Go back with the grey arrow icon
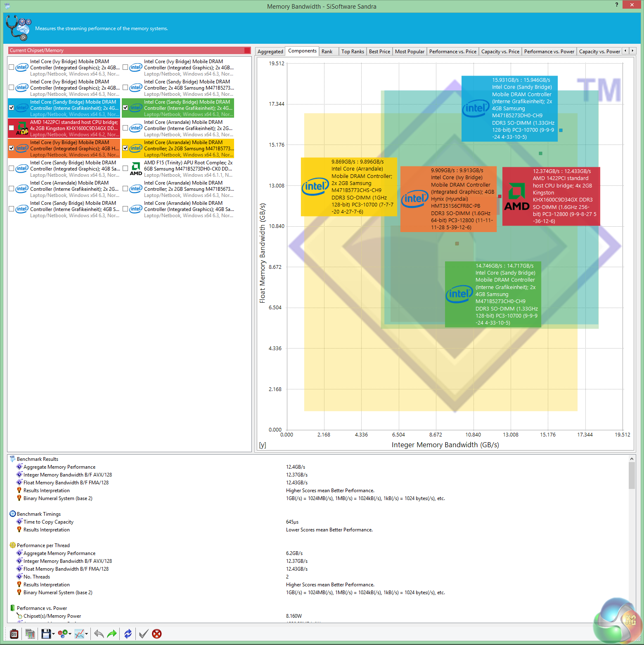Image resolution: width=644 pixels, height=645 pixels. [99, 633]
